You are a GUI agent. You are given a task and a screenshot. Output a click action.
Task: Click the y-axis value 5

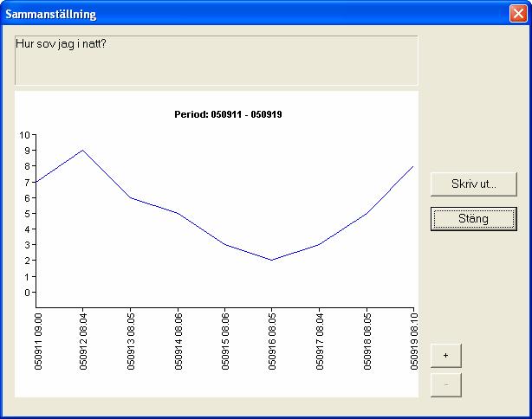coord(27,214)
